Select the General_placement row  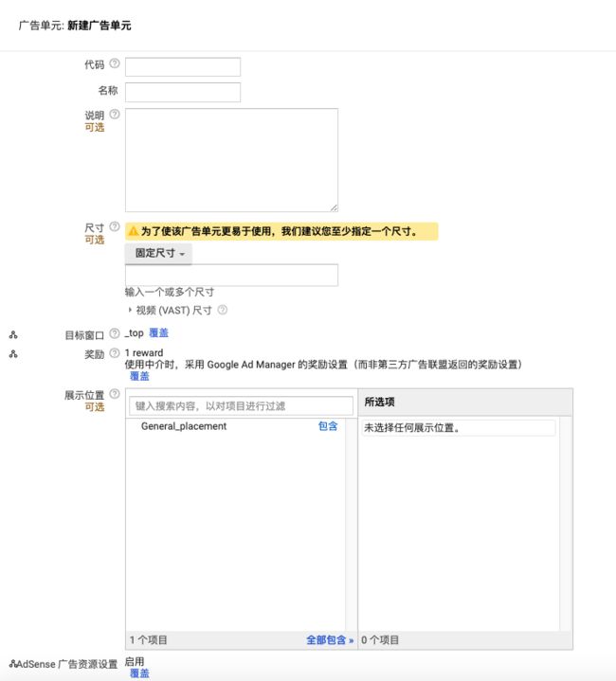235,426
